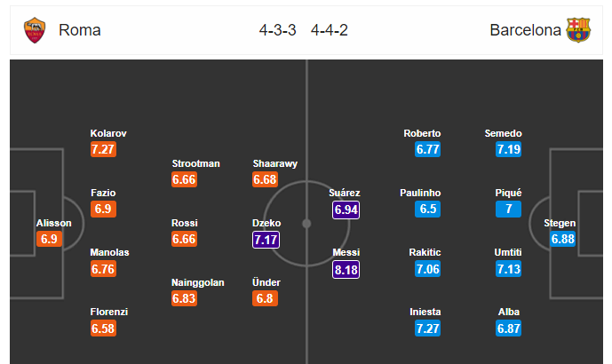Click Ünder's 6.8 rating badge
The width and height of the screenshot is (612, 364).
point(265,299)
